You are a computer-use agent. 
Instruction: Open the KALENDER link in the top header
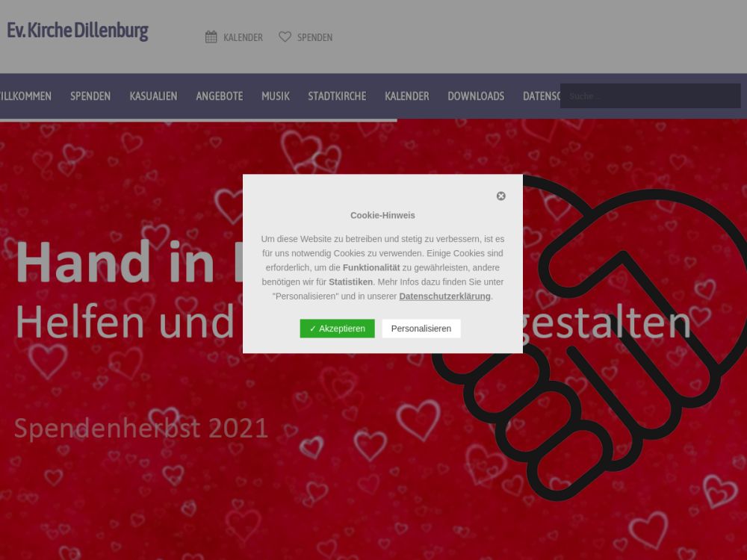pos(243,37)
